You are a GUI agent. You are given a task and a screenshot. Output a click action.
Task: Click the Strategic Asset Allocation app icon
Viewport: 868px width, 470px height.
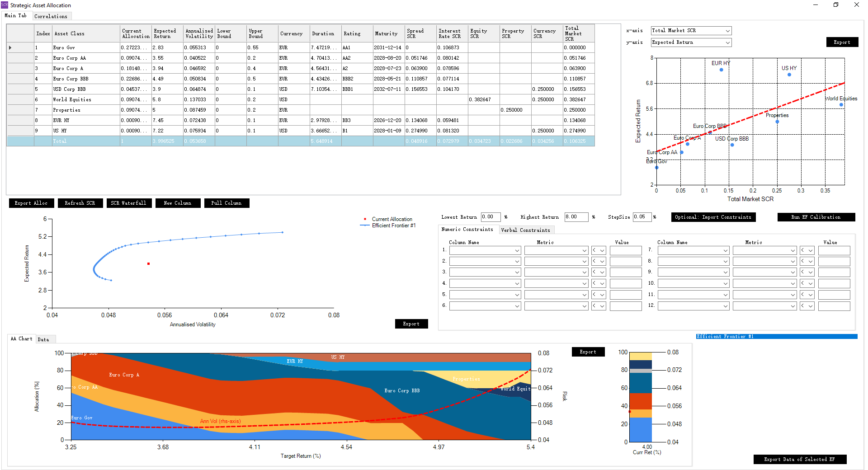[x=5, y=5]
